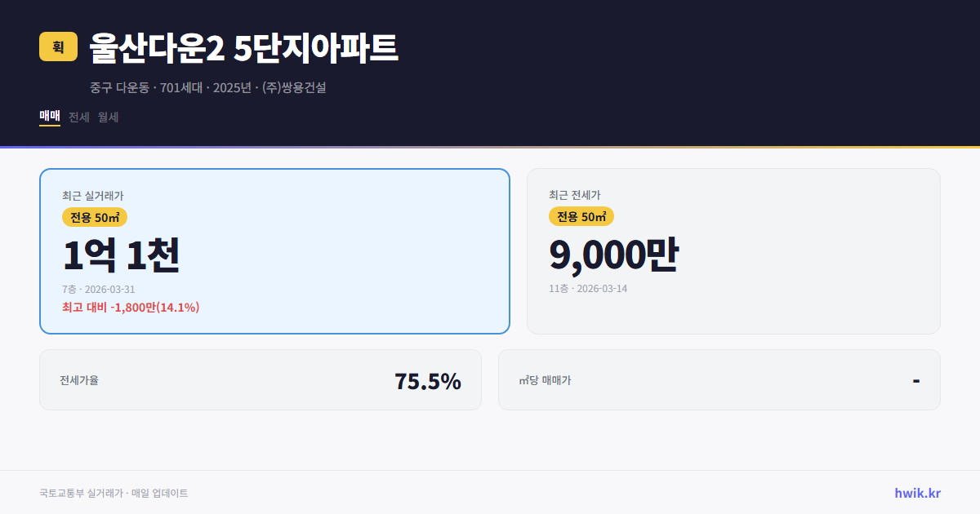Image resolution: width=980 pixels, height=514 pixels.
Task: Click the 전용 50㎡ badge on jeonse card
Action: 581,216
